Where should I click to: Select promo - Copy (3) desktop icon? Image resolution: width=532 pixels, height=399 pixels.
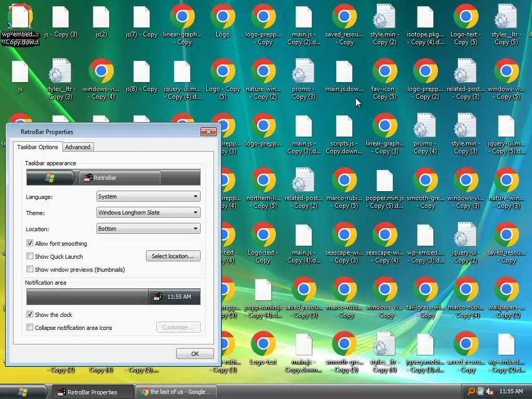(x=303, y=79)
